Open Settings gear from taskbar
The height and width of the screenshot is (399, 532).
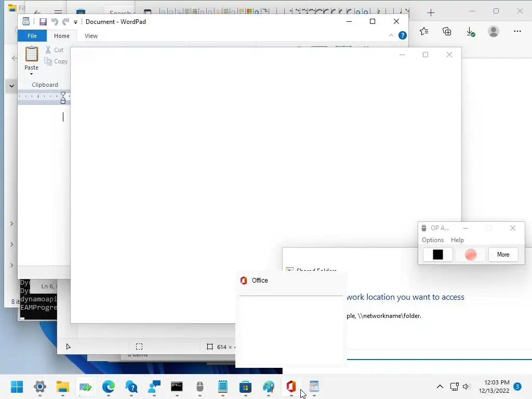pos(39,387)
